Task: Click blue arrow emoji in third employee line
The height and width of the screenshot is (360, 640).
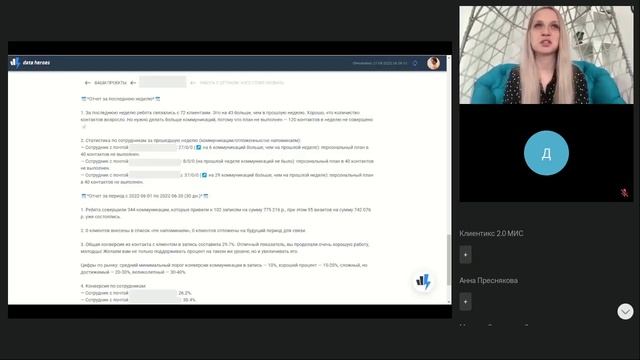Action: click(204, 175)
